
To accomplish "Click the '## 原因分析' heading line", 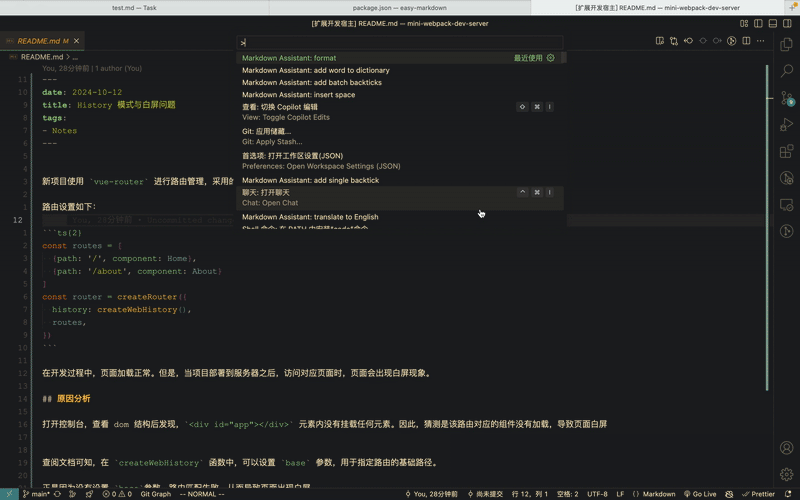I will tap(66, 398).
